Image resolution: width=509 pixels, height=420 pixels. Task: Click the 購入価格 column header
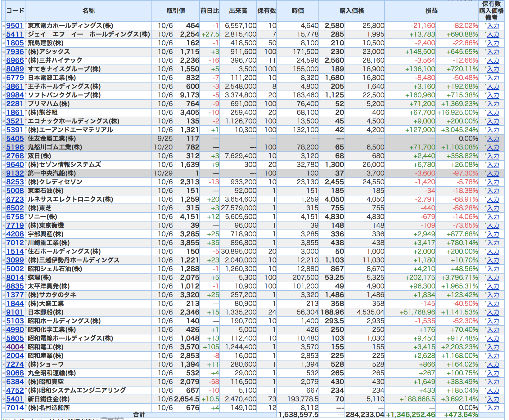point(352,11)
